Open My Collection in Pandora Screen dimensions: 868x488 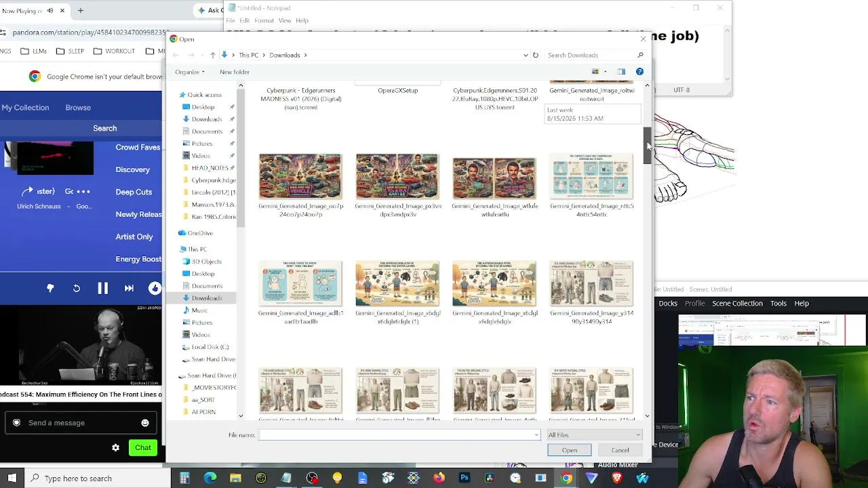point(25,108)
